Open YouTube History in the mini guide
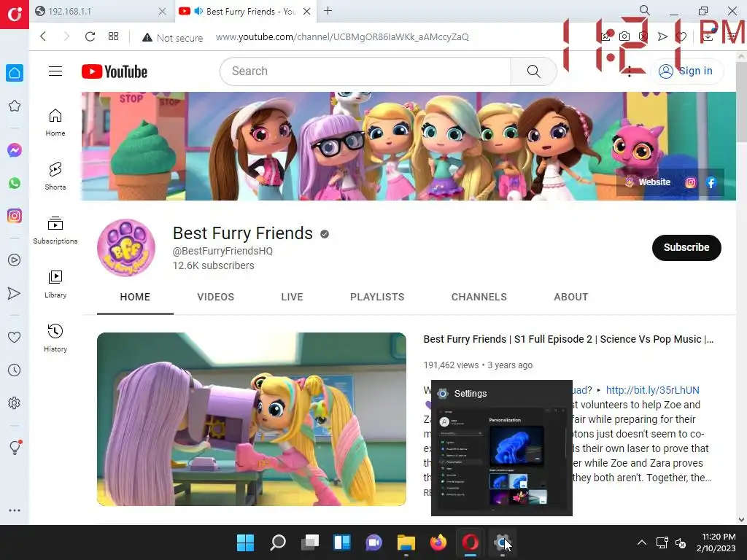747x560 pixels. click(x=55, y=338)
